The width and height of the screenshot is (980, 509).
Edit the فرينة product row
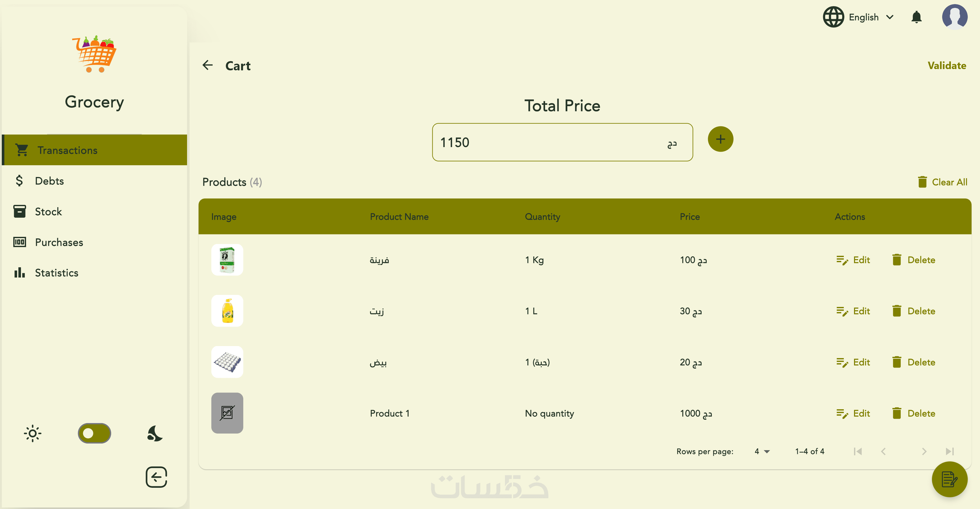(x=853, y=260)
